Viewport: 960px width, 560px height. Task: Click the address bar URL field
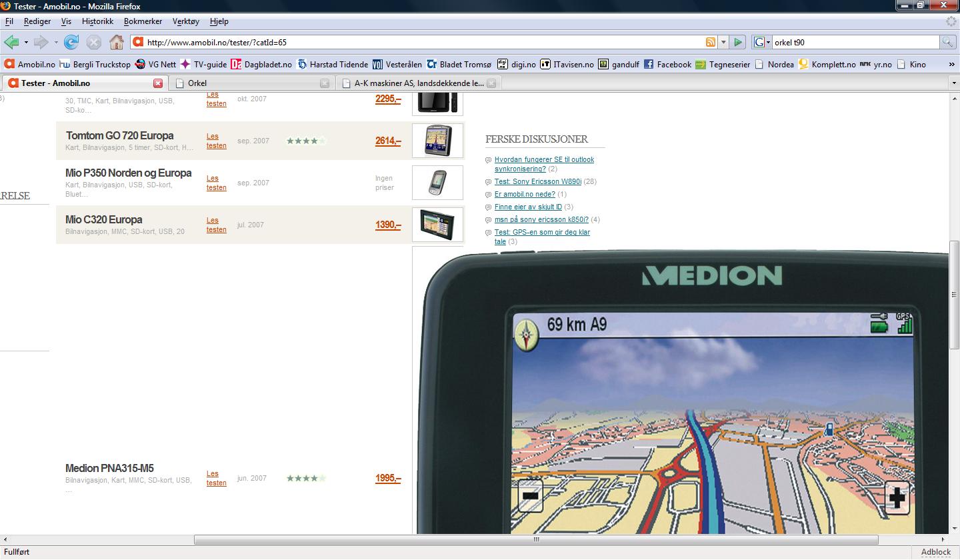pos(423,42)
